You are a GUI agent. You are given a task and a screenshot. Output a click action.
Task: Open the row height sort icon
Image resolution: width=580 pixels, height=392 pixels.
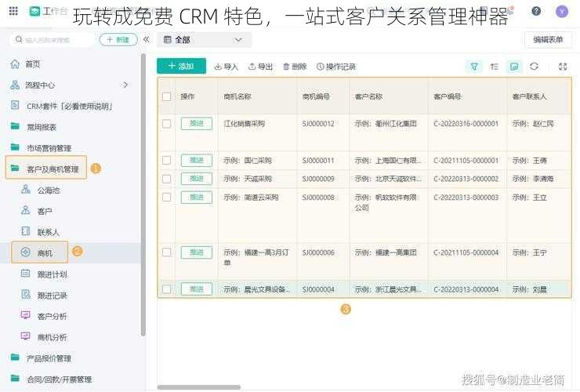pyautogui.click(x=494, y=67)
